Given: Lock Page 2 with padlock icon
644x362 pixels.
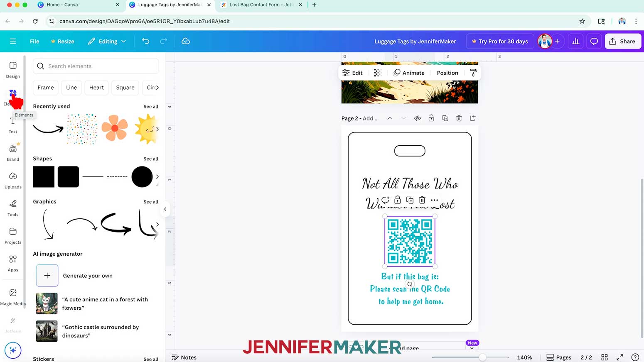Looking at the screenshot, I should point(431,118).
